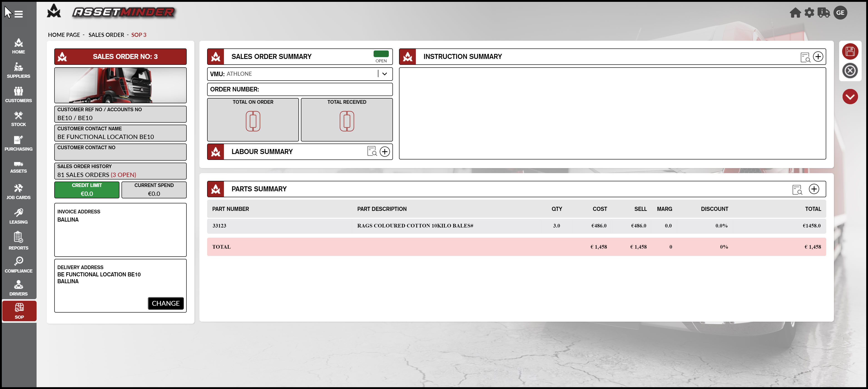
Task: Click the cancel X circle icon
Action: click(850, 71)
